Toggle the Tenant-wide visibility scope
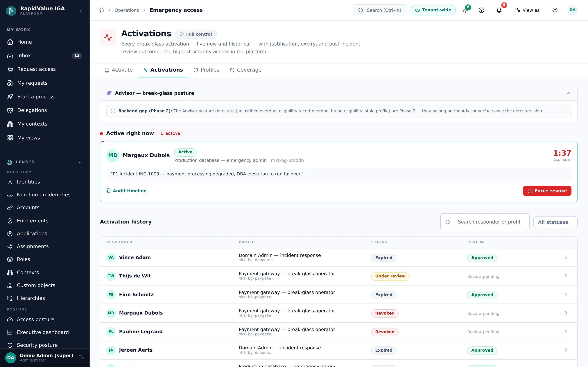Viewport: 588px width, 367px height. [433, 10]
